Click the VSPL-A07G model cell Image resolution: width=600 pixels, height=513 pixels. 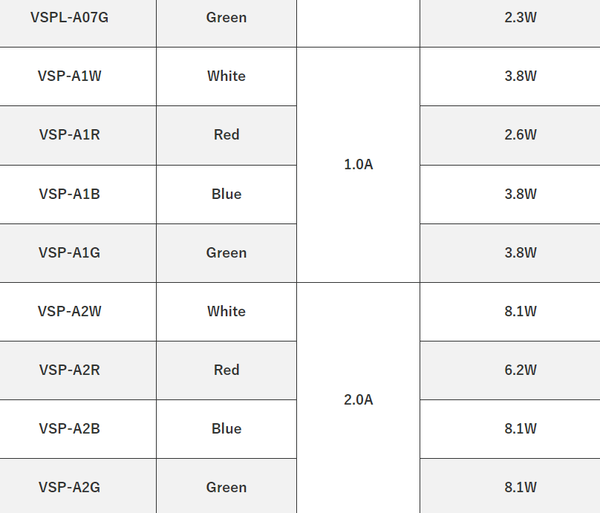click(x=69, y=17)
